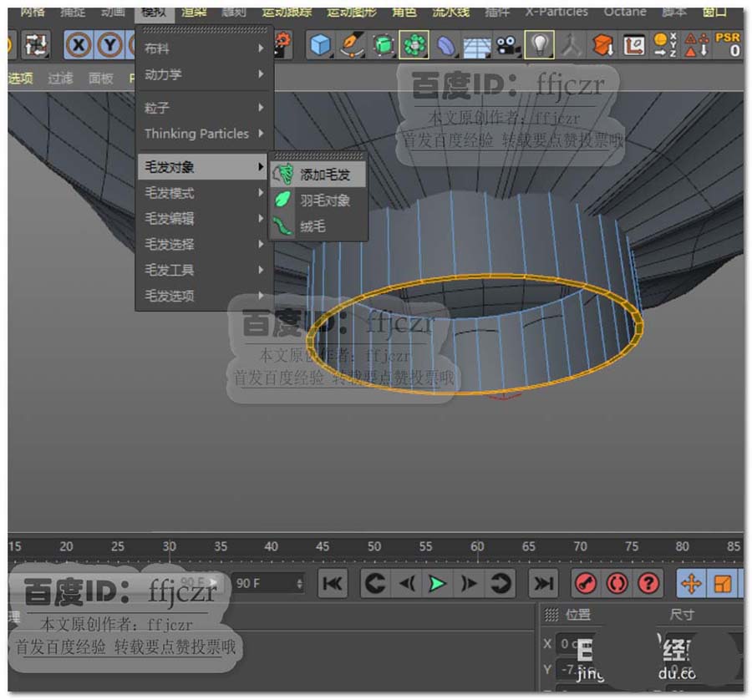This screenshot has width=752, height=700.
Task: Go to end of timeline
Action: point(543,584)
